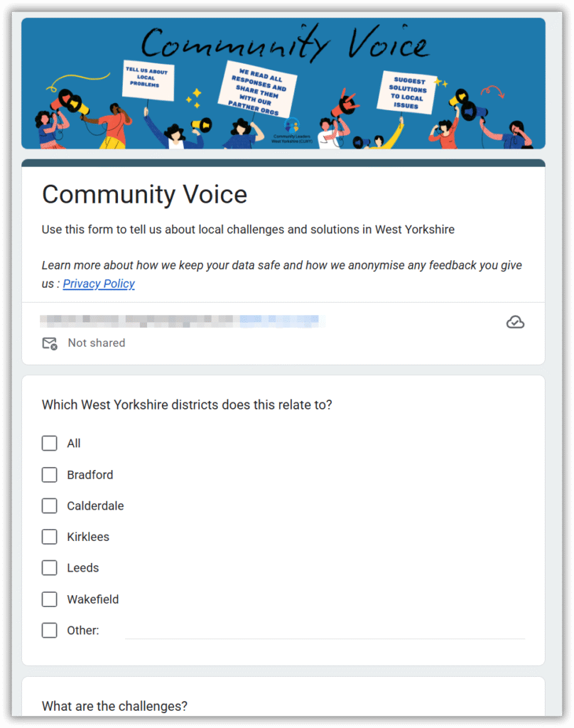
Task: Open the Privacy Policy link
Action: click(99, 284)
